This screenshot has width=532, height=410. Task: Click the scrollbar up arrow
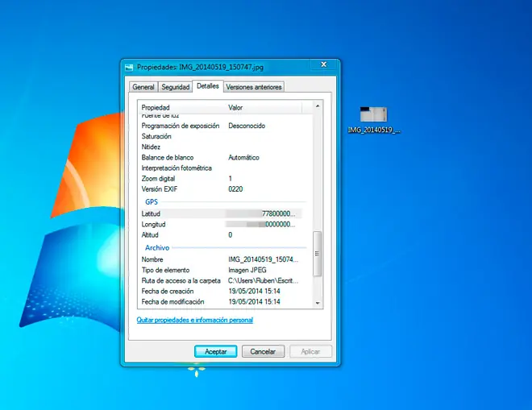tap(318, 106)
